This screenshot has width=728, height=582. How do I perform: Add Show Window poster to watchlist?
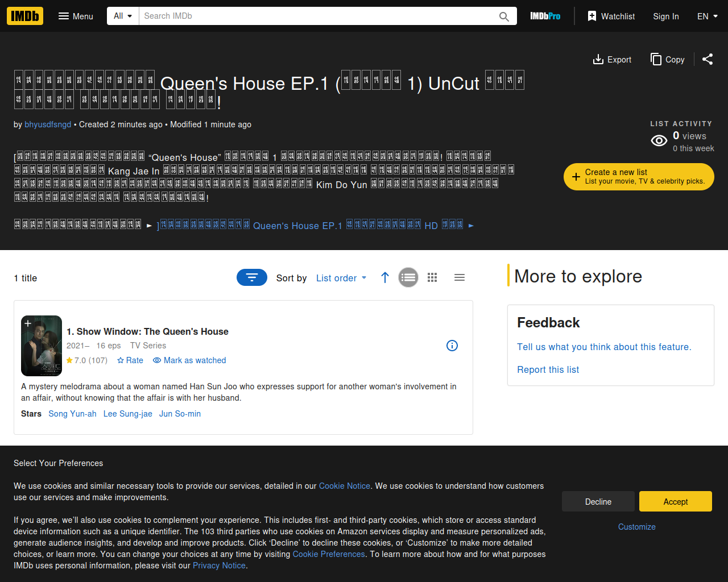coord(28,323)
